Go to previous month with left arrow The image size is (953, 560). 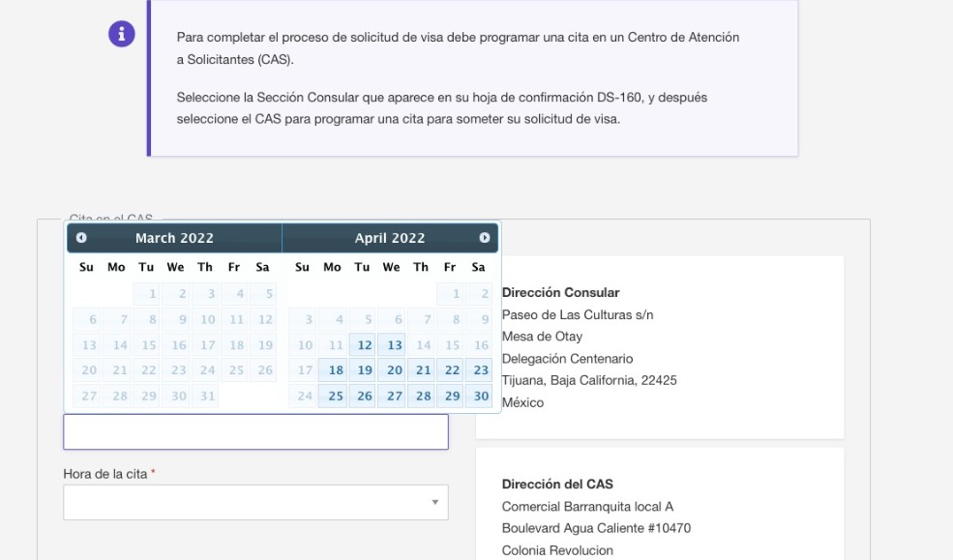coord(81,238)
